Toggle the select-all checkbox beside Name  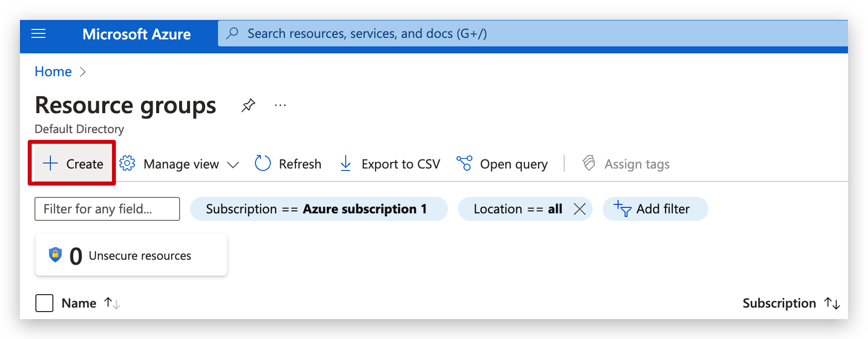(x=44, y=303)
